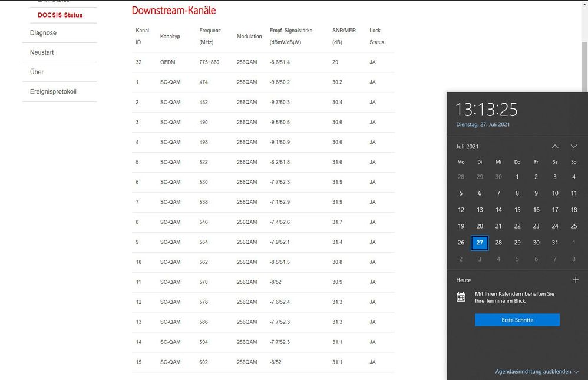Click signal strength -7.4/52.6
The height and width of the screenshot is (380, 588).
pyautogui.click(x=279, y=222)
